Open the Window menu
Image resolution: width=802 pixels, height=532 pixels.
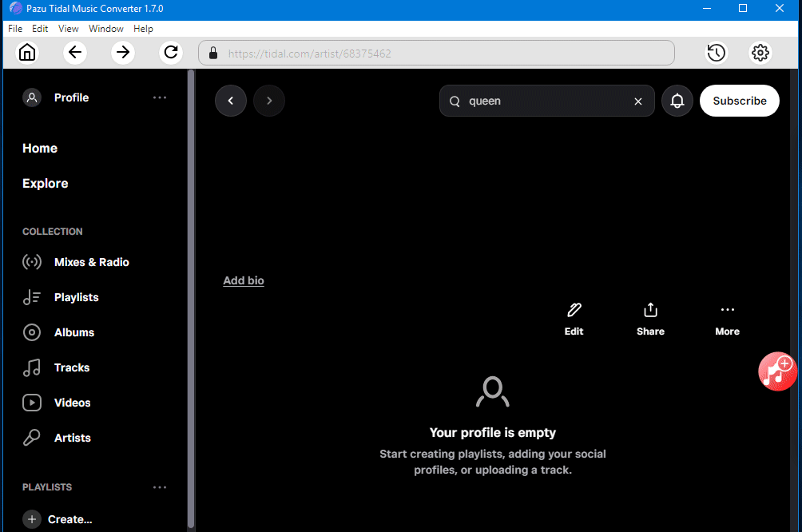coord(105,29)
